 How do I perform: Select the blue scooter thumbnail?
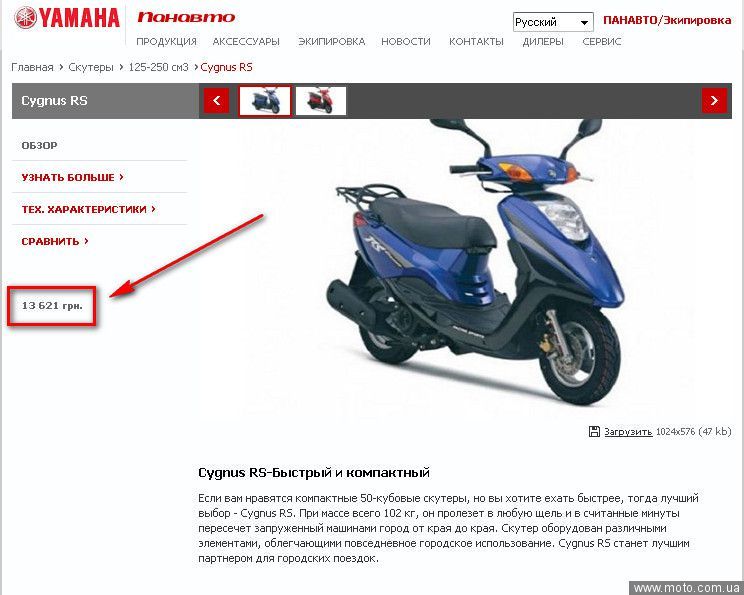(265, 101)
